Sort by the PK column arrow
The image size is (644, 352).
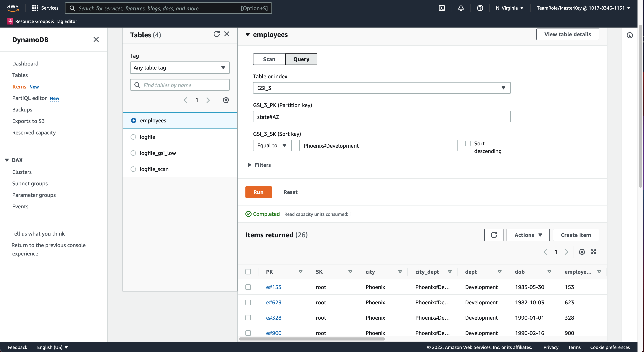301,272
